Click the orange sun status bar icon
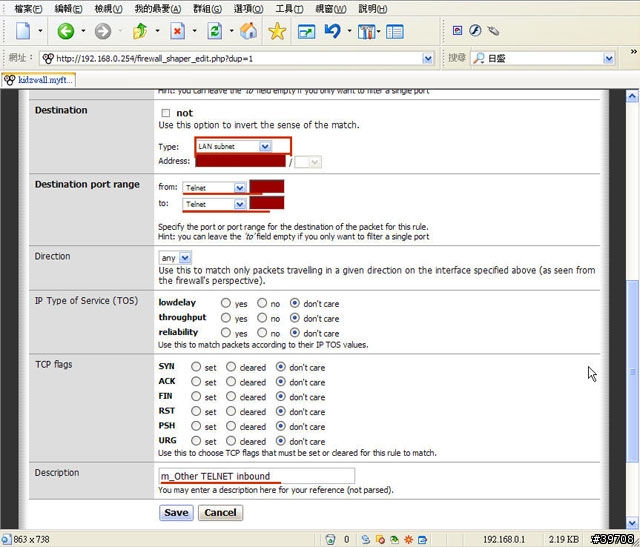 408,539
